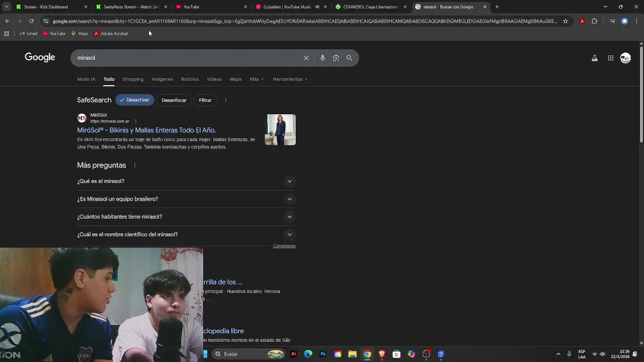
Task: Select the Noticias search tab
Action: click(x=190, y=79)
